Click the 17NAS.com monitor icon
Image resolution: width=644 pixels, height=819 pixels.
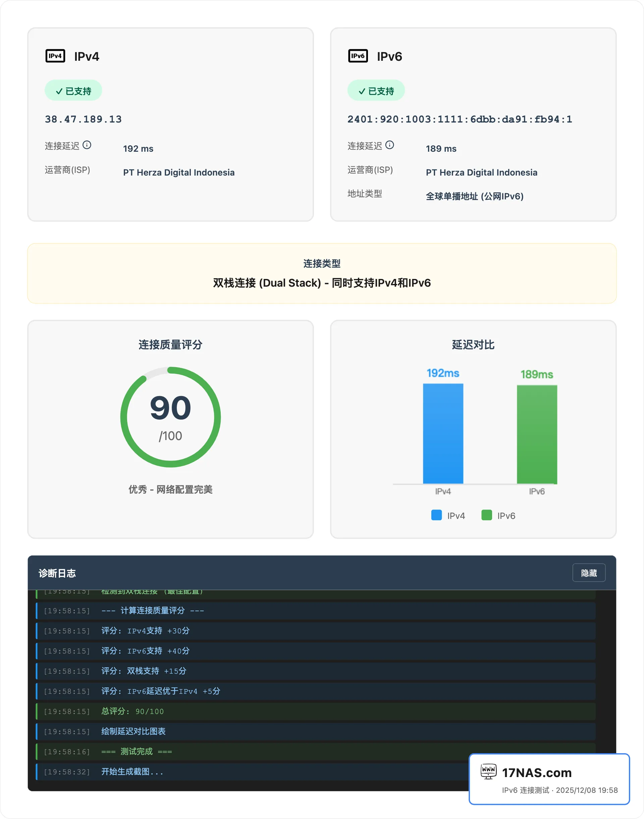click(x=488, y=771)
